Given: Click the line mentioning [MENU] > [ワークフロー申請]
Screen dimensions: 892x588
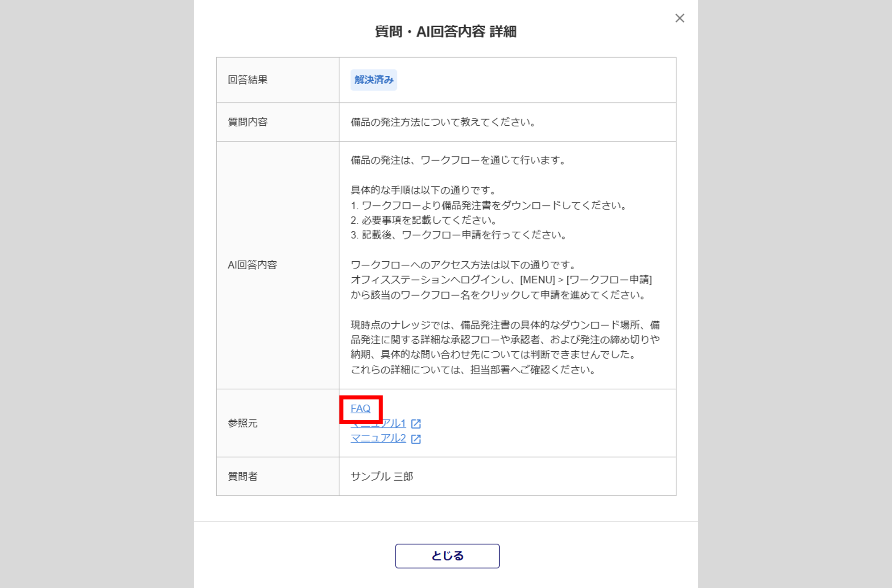Looking at the screenshot, I should [501, 280].
